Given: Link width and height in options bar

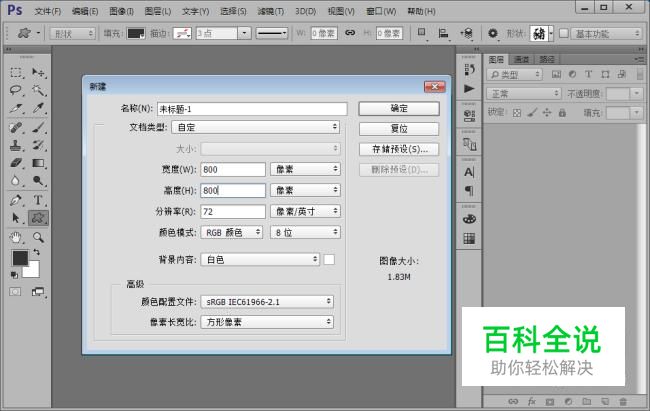Looking at the screenshot, I should [x=350, y=33].
